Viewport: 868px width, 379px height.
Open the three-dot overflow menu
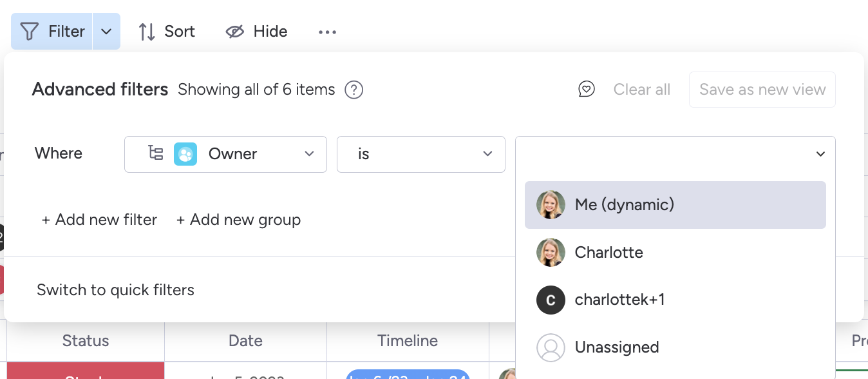[x=327, y=31]
